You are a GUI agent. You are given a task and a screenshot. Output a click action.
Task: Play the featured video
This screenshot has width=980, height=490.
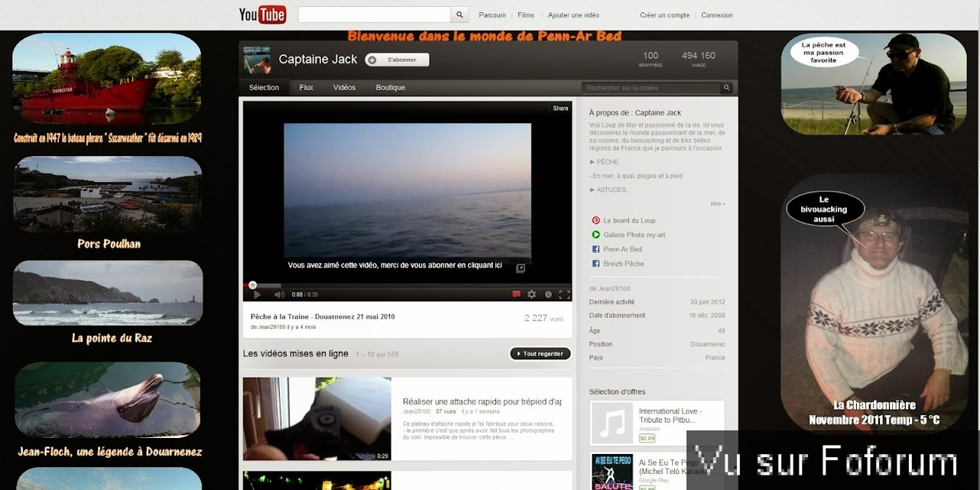[257, 294]
